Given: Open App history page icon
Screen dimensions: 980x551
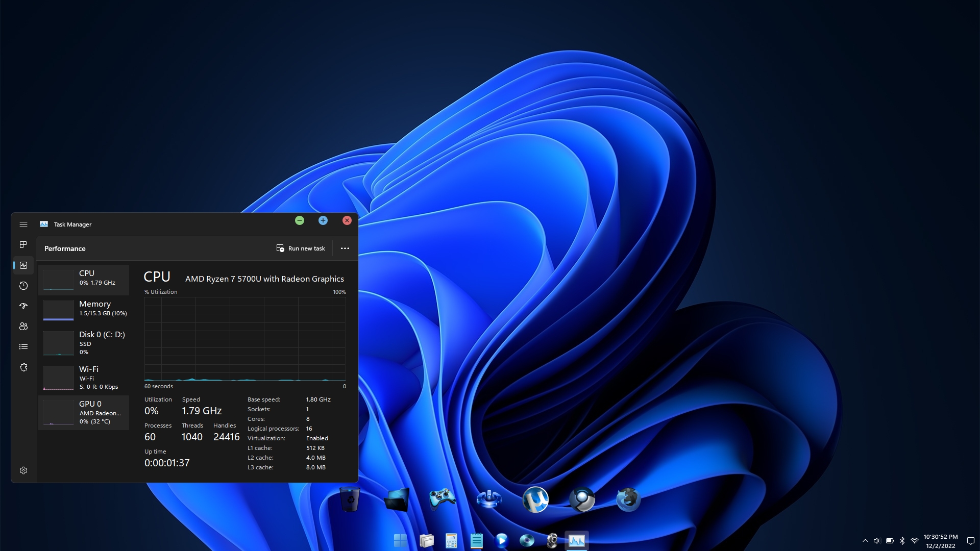Looking at the screenshot, I should pos(23,286).
